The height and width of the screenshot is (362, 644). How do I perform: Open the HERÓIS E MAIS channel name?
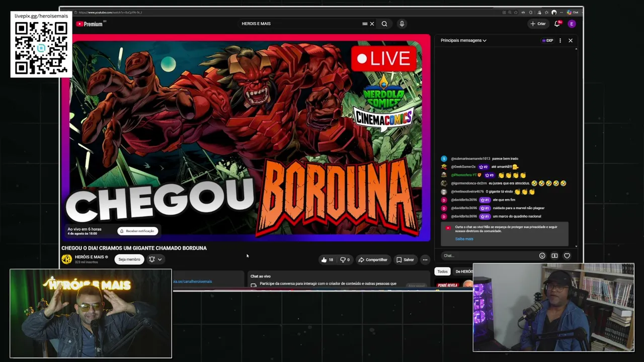click(89, 257)
